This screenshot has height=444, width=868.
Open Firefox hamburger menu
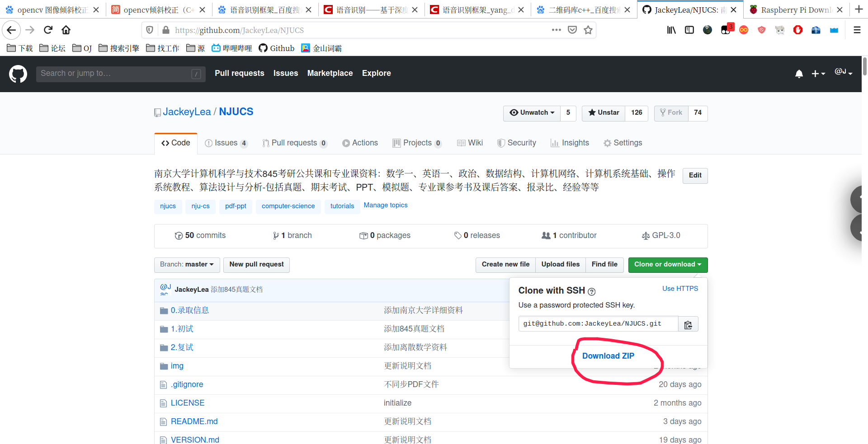pyautogui.click(x=857, y=30)
